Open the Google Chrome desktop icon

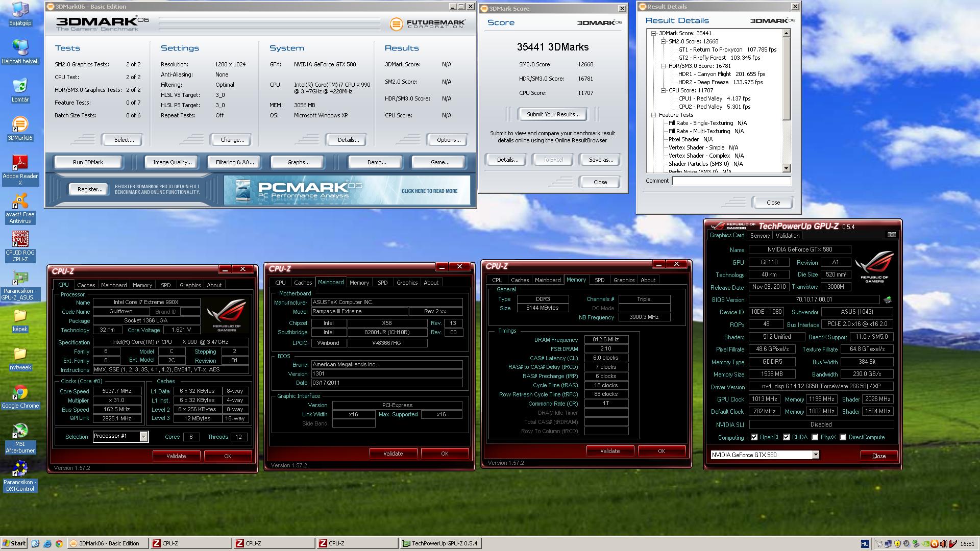(20, 393)
